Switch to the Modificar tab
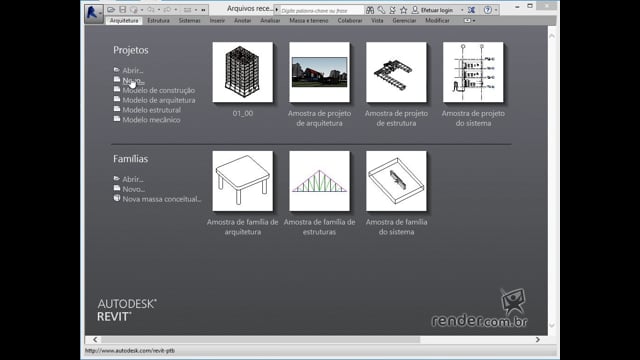The image size is (640, 360). (437, 20)
